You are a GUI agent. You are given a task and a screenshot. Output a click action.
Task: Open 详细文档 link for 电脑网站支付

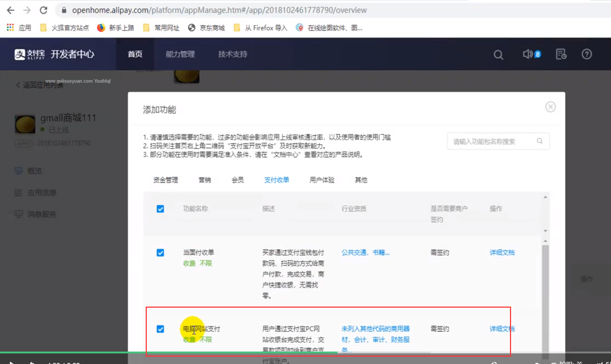pyautogui.click(x=502, y=329)
